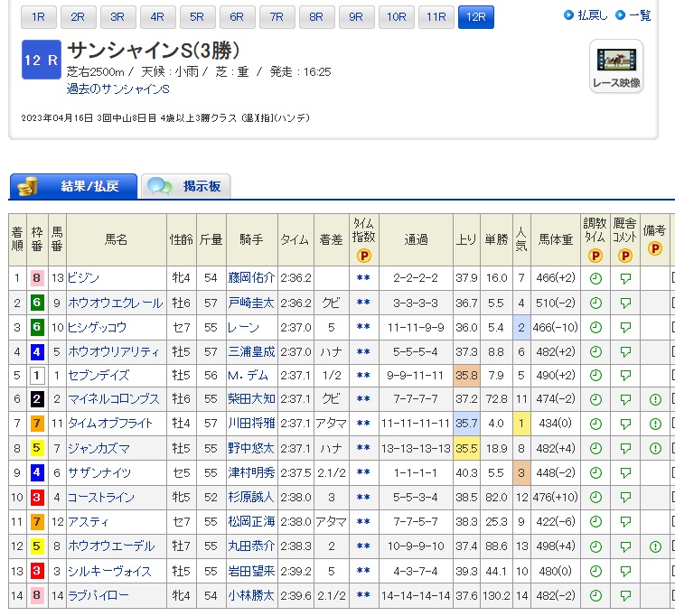
Task: Select the 1R race tab
Action: pyautogui.click(x=39, y=17)
